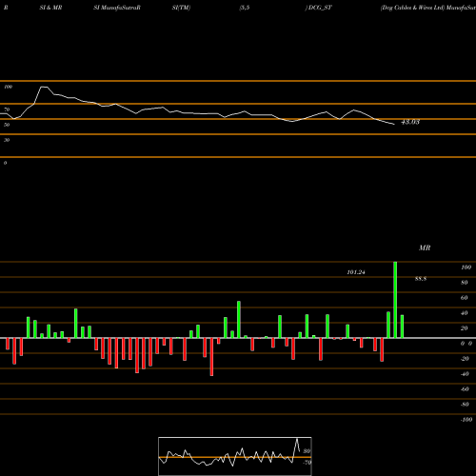Click the tallest green MR bar
The image size is (476, 476).
[x=395, y=300]
